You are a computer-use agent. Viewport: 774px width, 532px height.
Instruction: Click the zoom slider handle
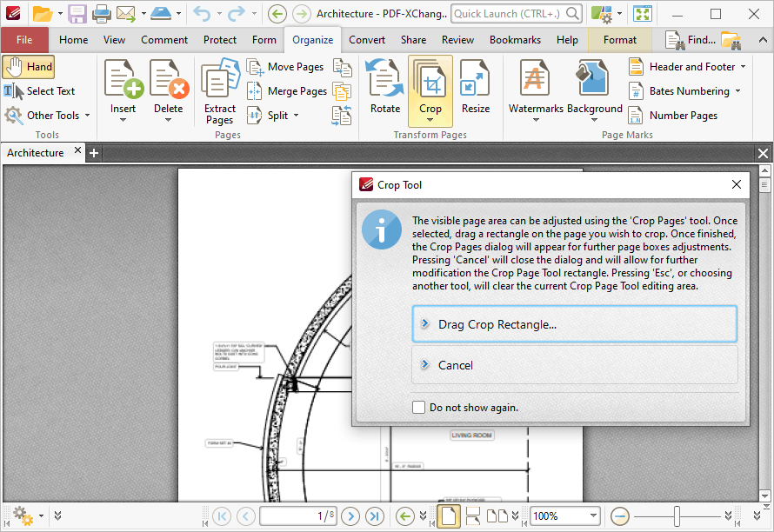pyautogui.click(x=677, y=516)
